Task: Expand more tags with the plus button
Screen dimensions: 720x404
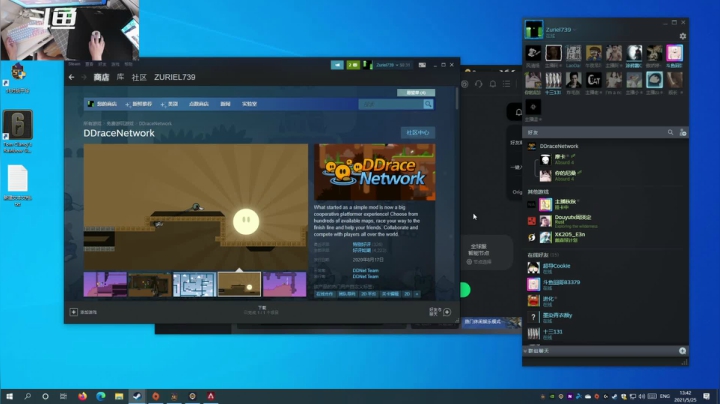Action: (x=417, y=294)
